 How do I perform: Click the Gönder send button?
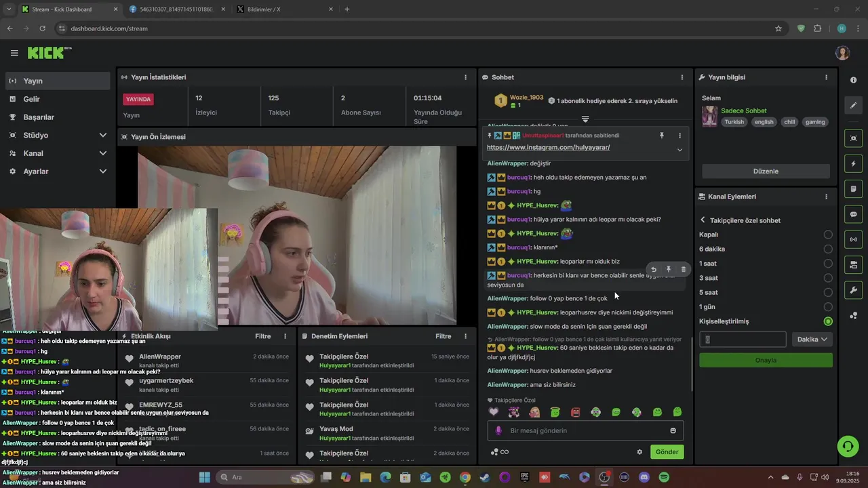tap(667, 452)
